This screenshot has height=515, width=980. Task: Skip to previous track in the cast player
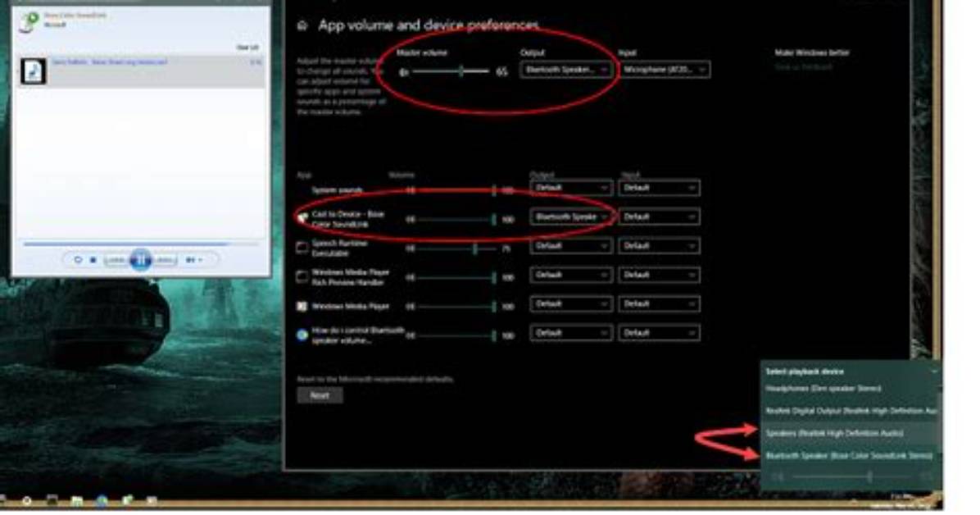pos(116,260)
